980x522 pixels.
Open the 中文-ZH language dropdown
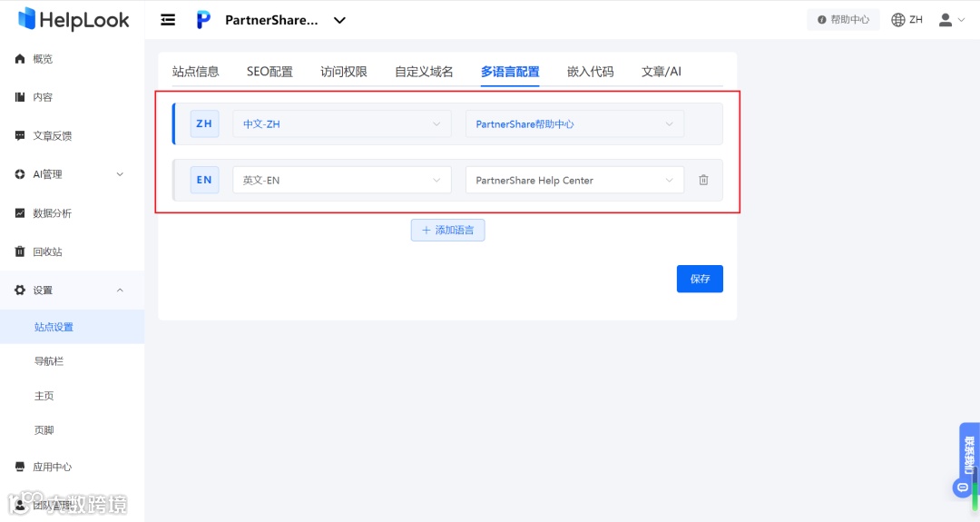click(342, 123)
